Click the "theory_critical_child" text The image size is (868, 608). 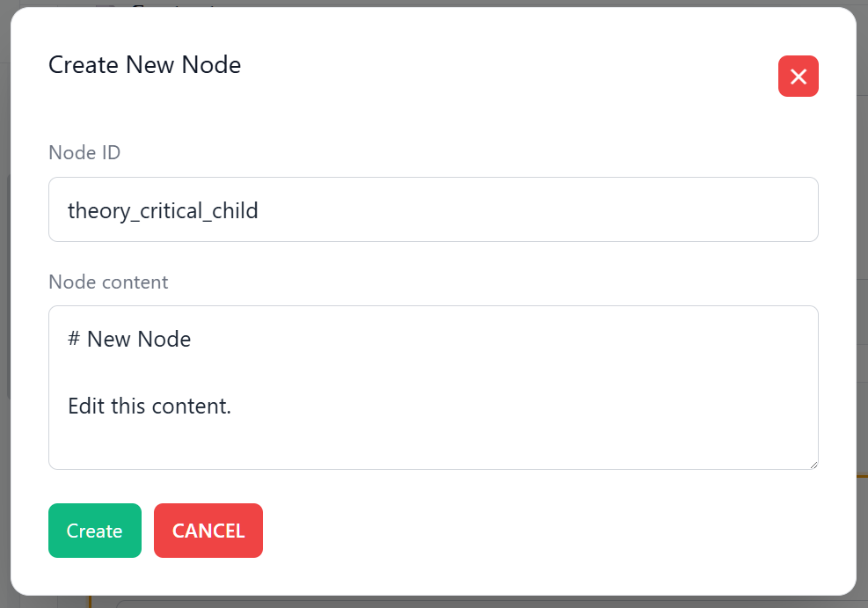click(x=163, y=210)
